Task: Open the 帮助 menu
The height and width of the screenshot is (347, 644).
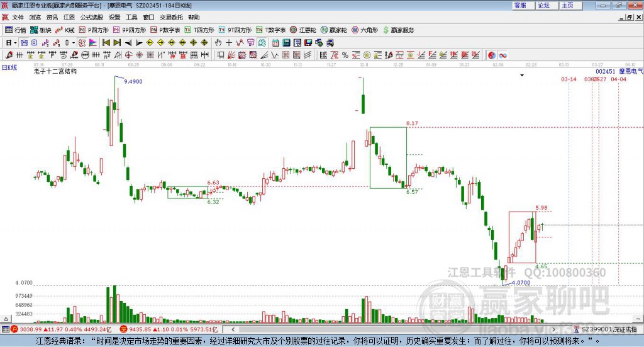Action: (x=194, y=17)
